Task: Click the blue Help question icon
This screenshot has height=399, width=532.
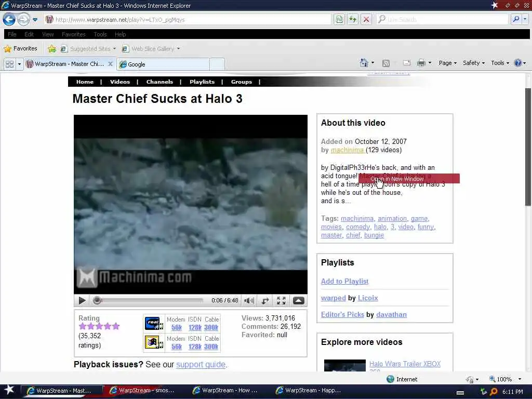Action: tap(518, 63)
